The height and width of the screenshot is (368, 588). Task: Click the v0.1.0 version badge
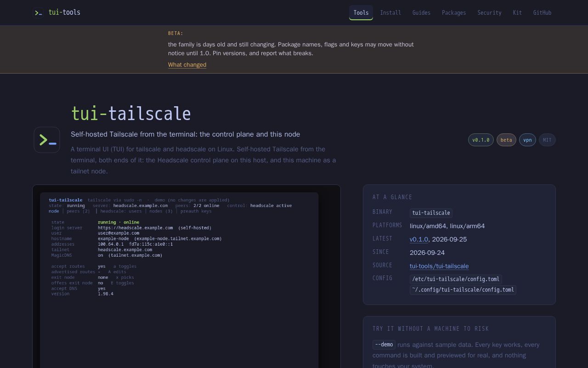pos(481,140)
